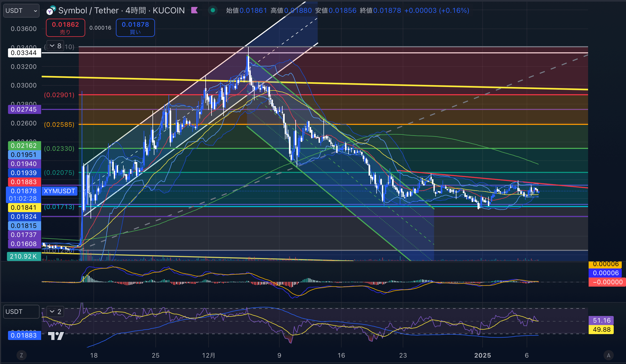
Task: Click the blue 0.01883 label in RSI pane
Action: pos(25,335)
